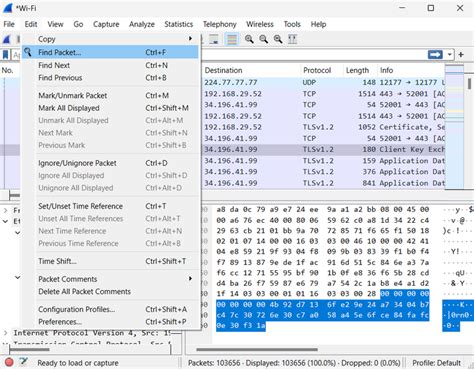Sort by No. column header

8,70
